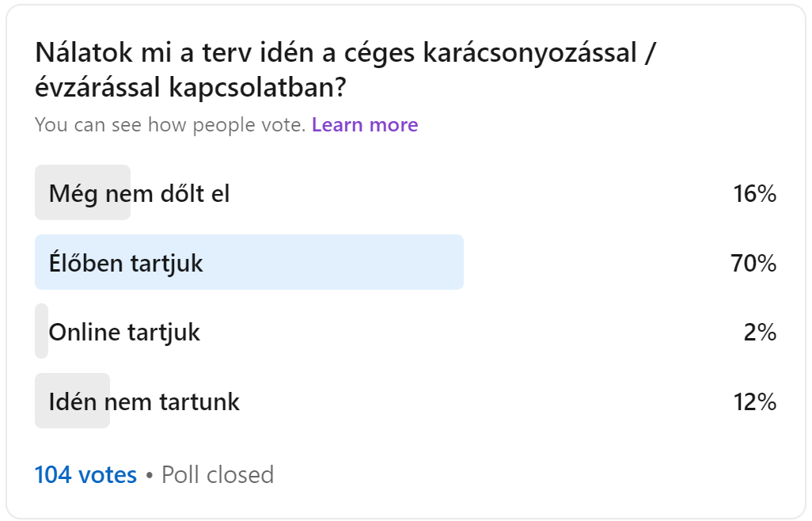This screenshot has height=521, width=812.
Task: Click the word karácsonyozással in heading
Action: click(529, 53)
